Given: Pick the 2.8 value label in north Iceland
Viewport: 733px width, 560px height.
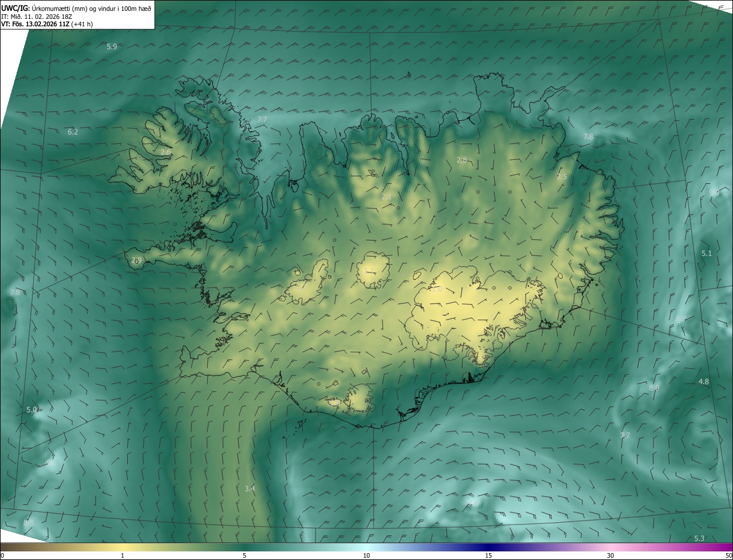Looking at the screenshot, I should (x=462, y=160).
